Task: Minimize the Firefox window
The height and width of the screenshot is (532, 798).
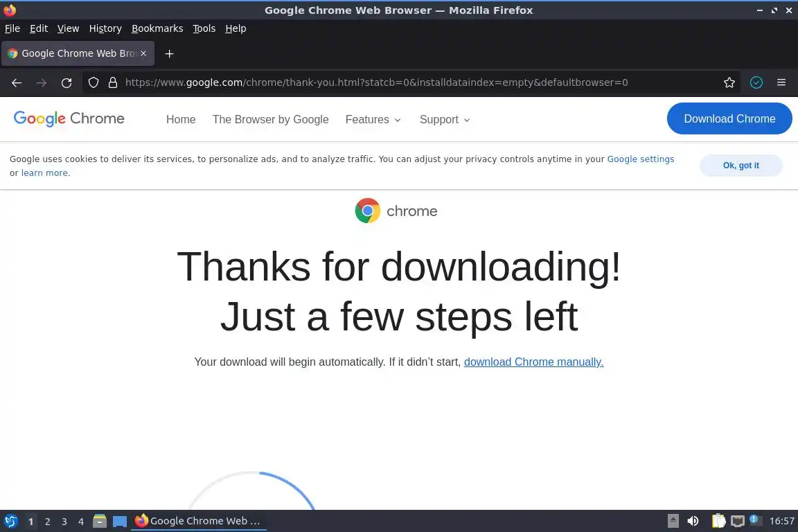Action: (x=759, y=10)
